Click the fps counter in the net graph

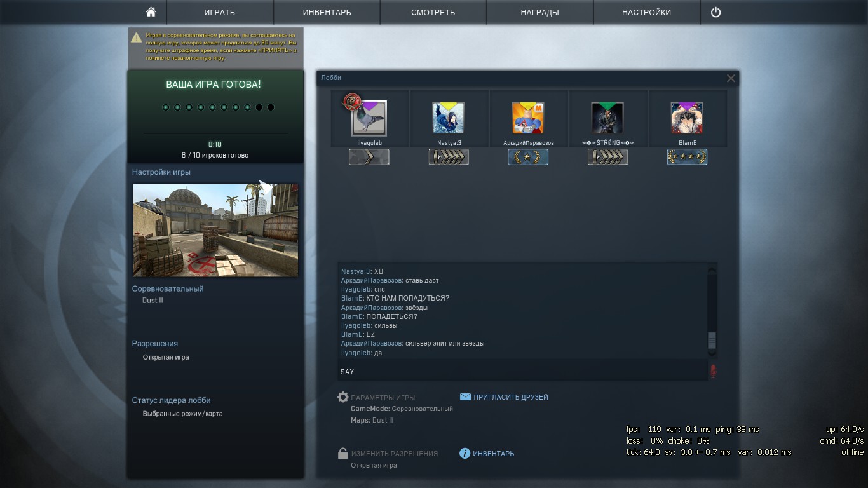pos(644,430)
